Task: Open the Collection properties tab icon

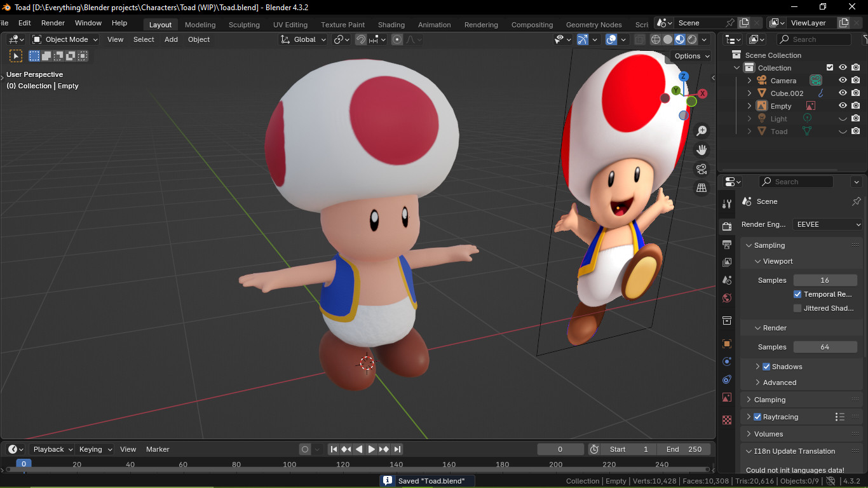Action: pyautogui.click(x=727, y=321)
